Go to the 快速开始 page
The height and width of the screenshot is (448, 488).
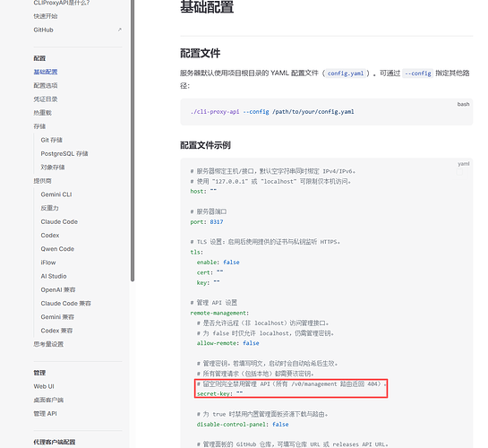pyautogui.click(x=46, y=16)
